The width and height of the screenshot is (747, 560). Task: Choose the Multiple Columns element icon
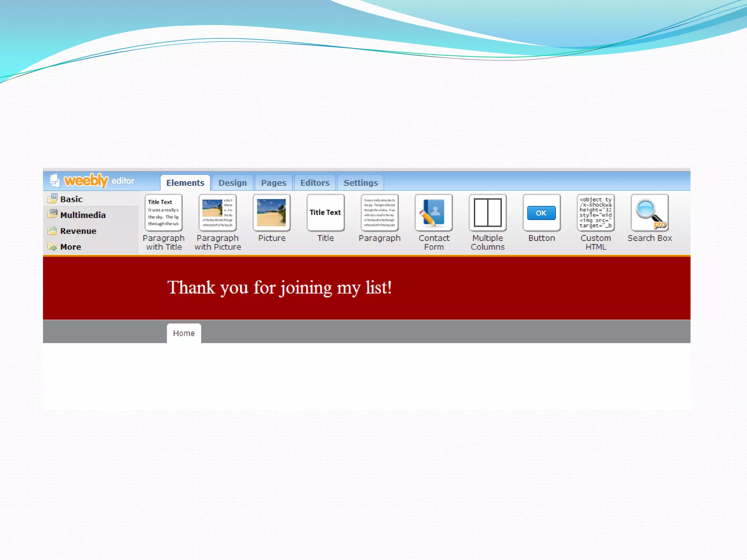click(x=488, y=213)
